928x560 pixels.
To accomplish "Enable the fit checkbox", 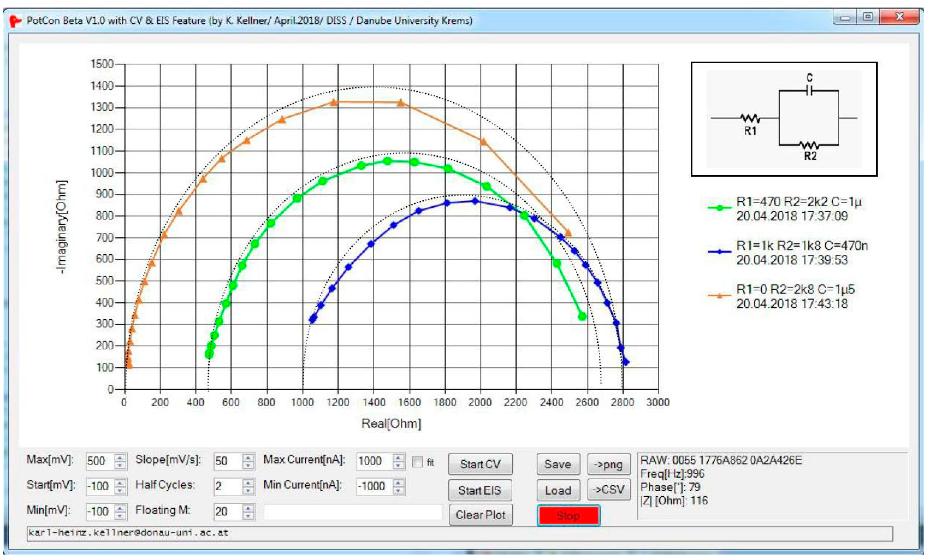I will pos(417,462).
